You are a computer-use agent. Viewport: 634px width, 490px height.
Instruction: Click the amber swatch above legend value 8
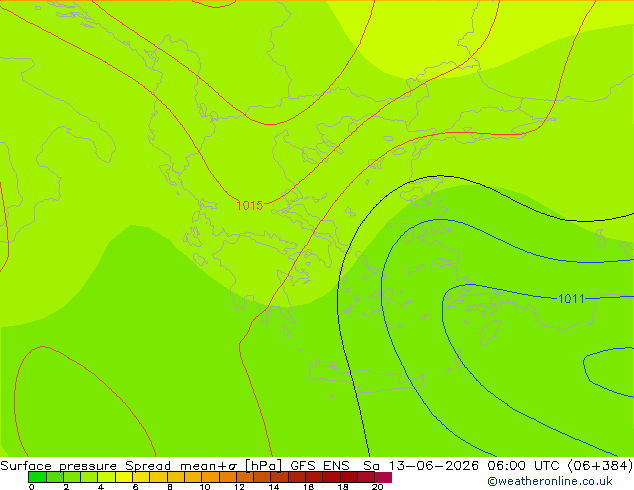175,477
